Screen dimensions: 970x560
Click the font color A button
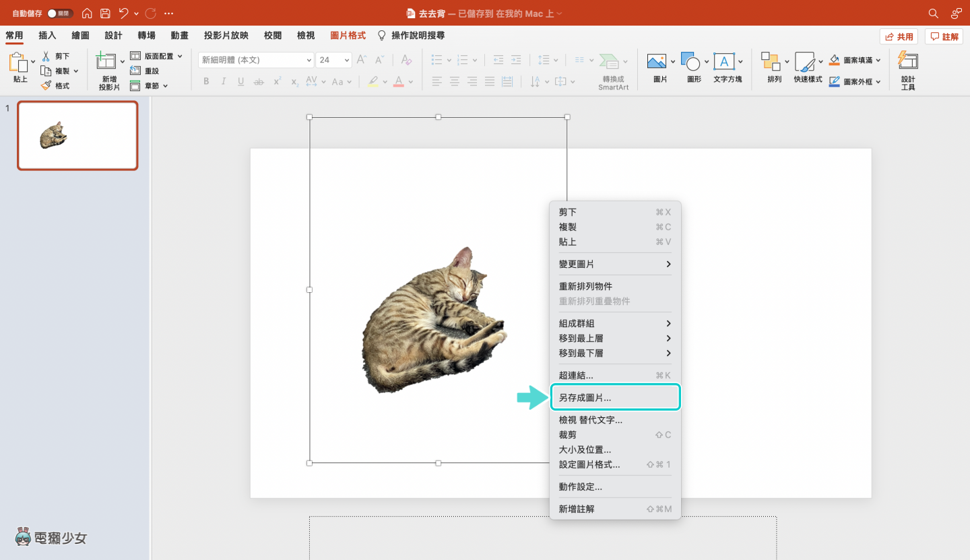tap(399, 81)
